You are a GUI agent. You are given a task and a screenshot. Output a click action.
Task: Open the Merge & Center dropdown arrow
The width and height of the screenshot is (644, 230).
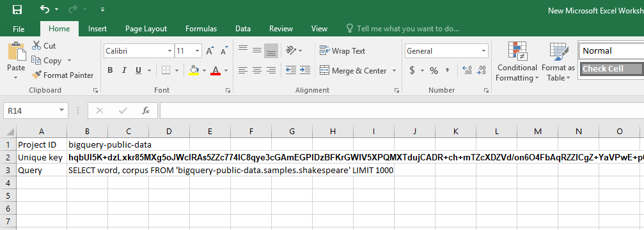(395, 70)
